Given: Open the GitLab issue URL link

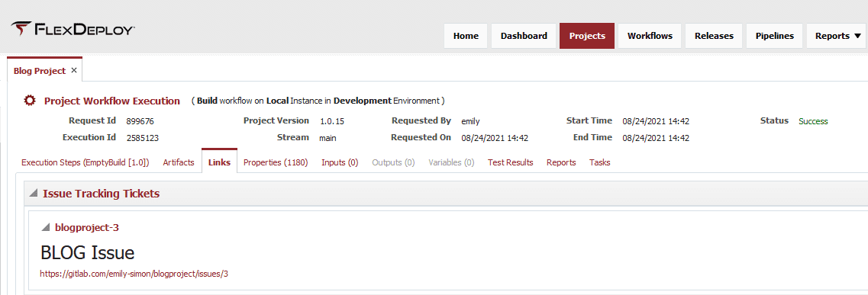Looking at the screenshot, I should click(134, 274).
